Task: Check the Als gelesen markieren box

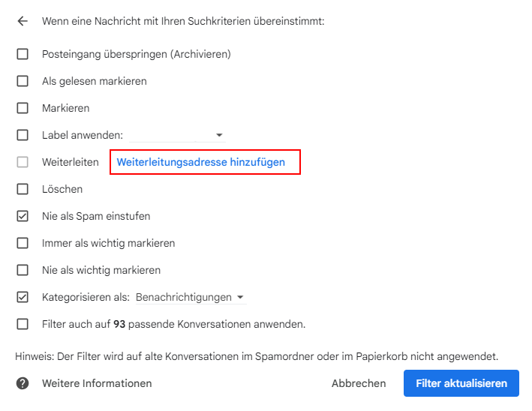Action: click(x=23, y=81)
